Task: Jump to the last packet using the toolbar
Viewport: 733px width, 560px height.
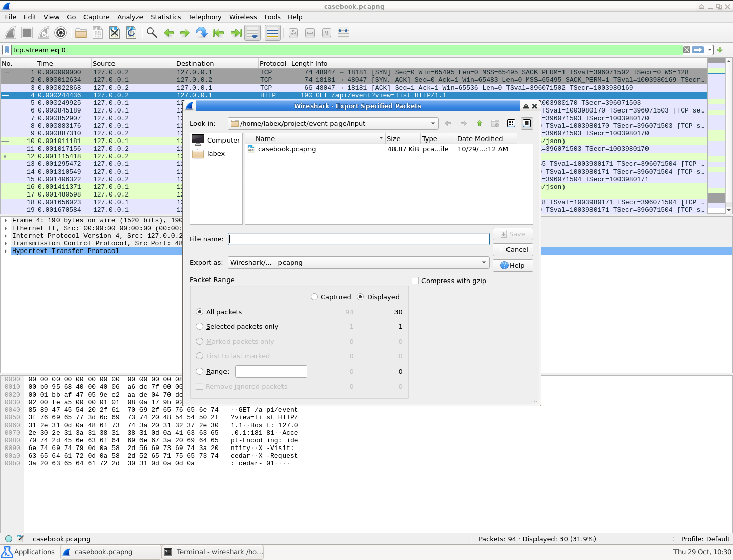Action: click(x=236, y=33)
